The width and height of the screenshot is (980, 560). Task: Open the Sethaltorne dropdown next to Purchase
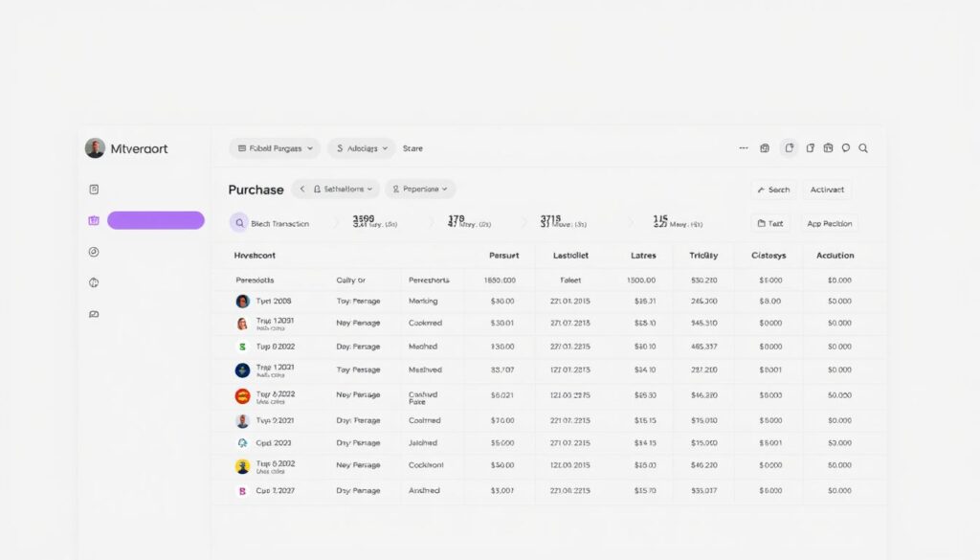coord(336,190)
